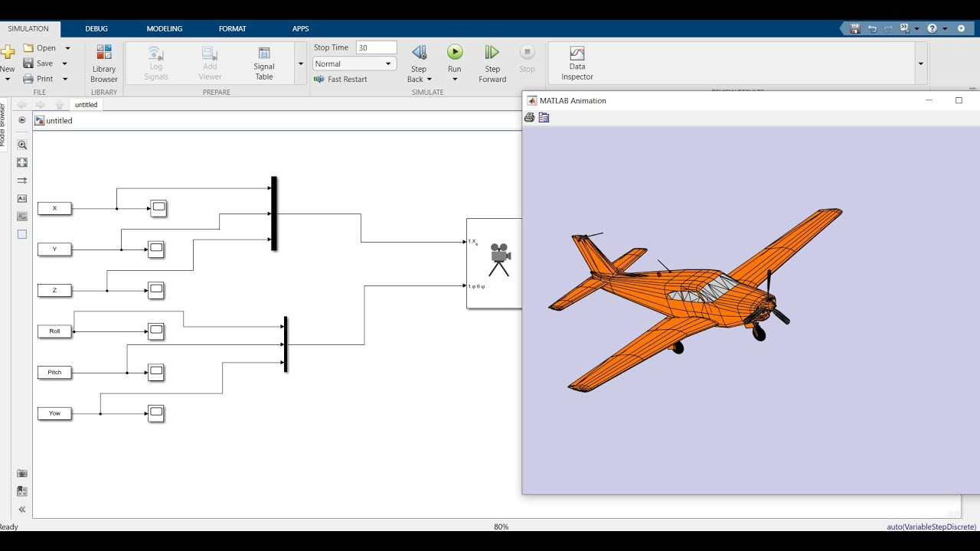Click the navigate forward arrow in the explorer bar
This screenshot has width=980, height=551.
click(x=40, y=105)
